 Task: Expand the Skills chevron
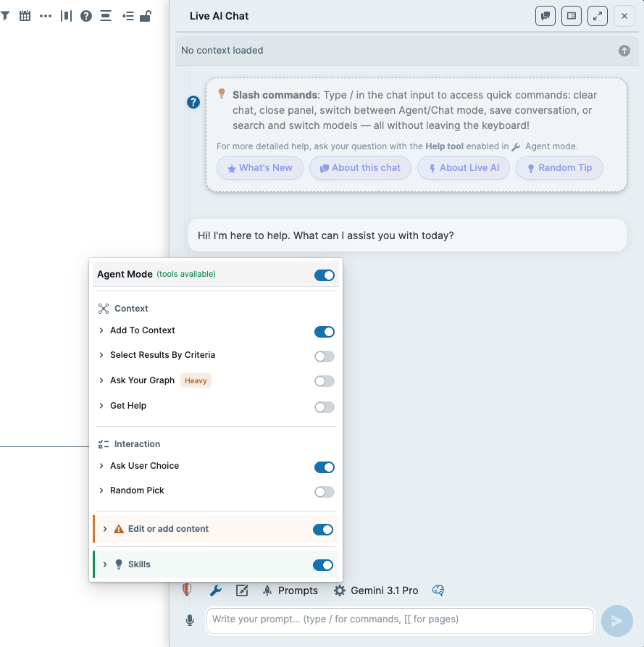click(x=105, y=564)
